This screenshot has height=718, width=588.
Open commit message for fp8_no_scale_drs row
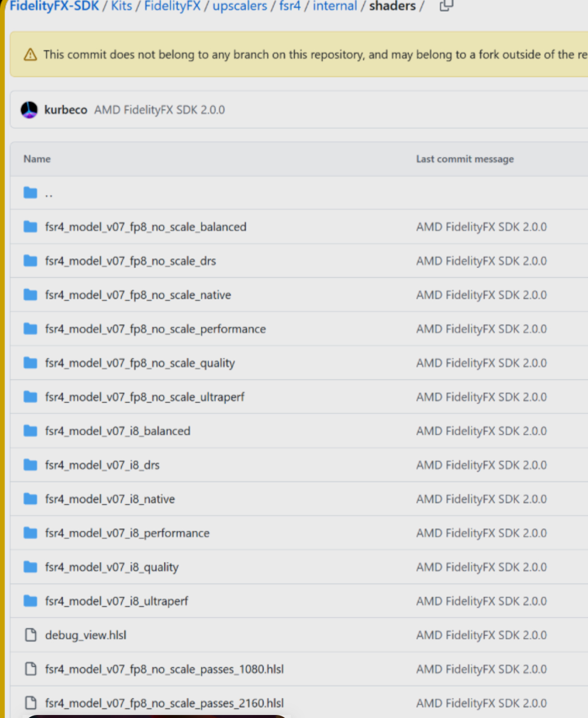pyautogui.click(x=481, y=261)
